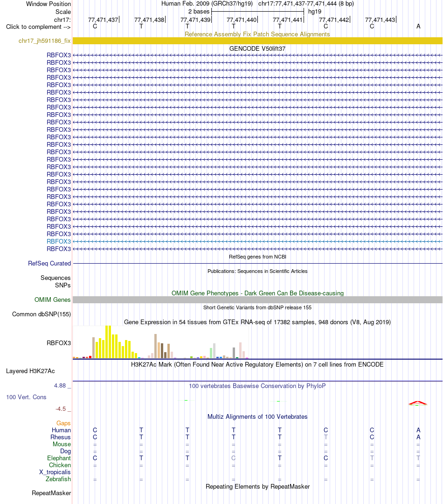The width and height of the screenshot is (443, 504).
Task: Click the orange 'Gaps' label
Action: click(63, 423)
